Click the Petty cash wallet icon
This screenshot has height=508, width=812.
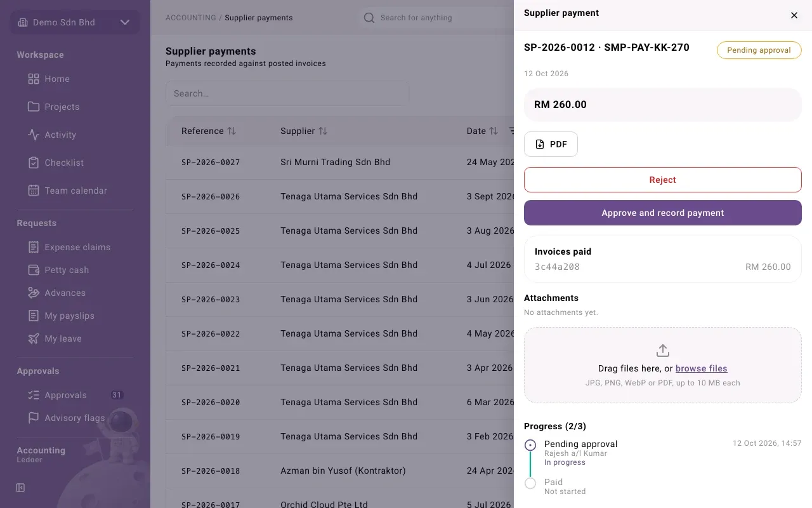click(x=34, y=270)
